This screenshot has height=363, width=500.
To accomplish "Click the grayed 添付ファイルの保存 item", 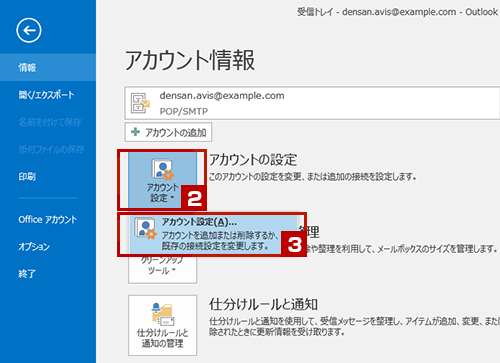I will click(51, 149).
